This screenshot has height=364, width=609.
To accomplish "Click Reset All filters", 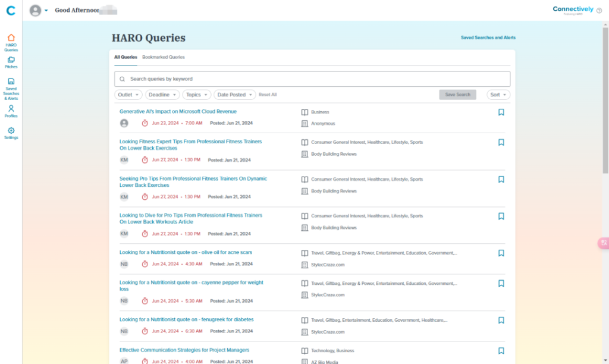I will click(268, 95).
